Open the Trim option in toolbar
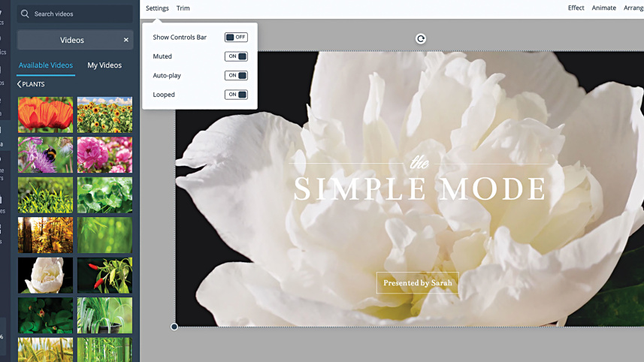The height and width of the screenshot is (362, 644). [183, 8]
